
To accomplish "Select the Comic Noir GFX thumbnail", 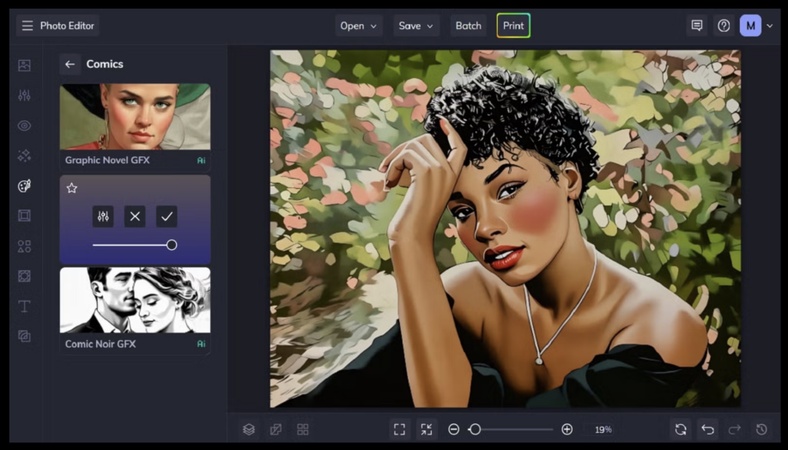I will 135,300.
